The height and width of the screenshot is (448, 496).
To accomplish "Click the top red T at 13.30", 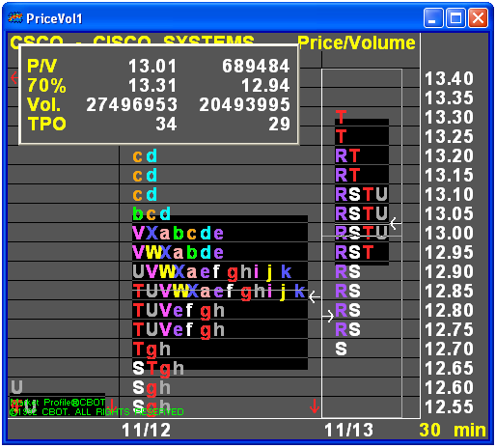I will 341,117.
